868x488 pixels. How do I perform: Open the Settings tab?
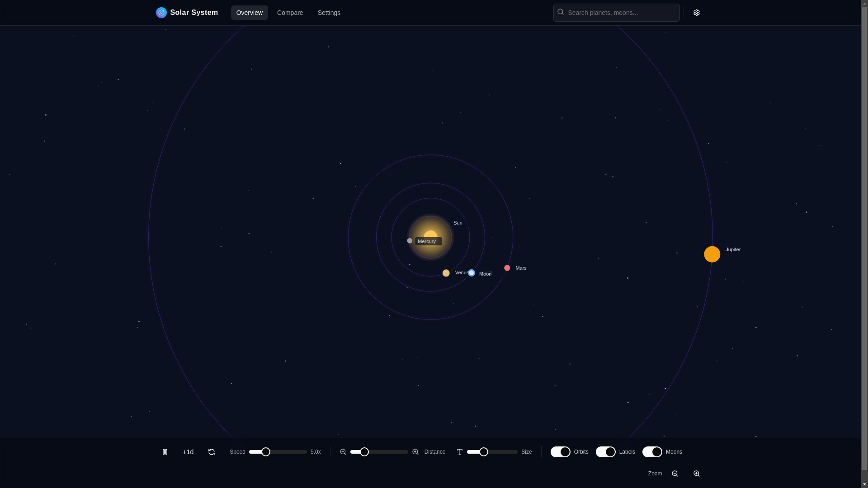[329, 13]
